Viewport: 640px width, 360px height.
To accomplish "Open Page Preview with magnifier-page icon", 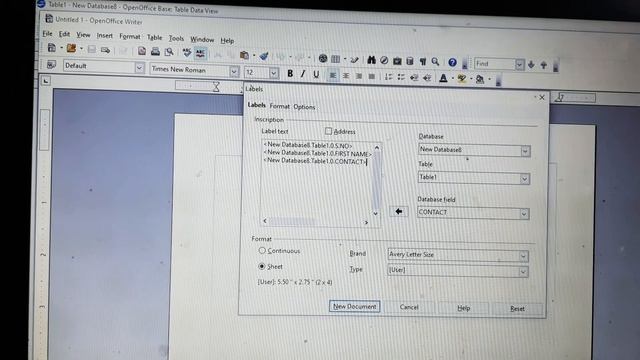I will click(169, 51).
